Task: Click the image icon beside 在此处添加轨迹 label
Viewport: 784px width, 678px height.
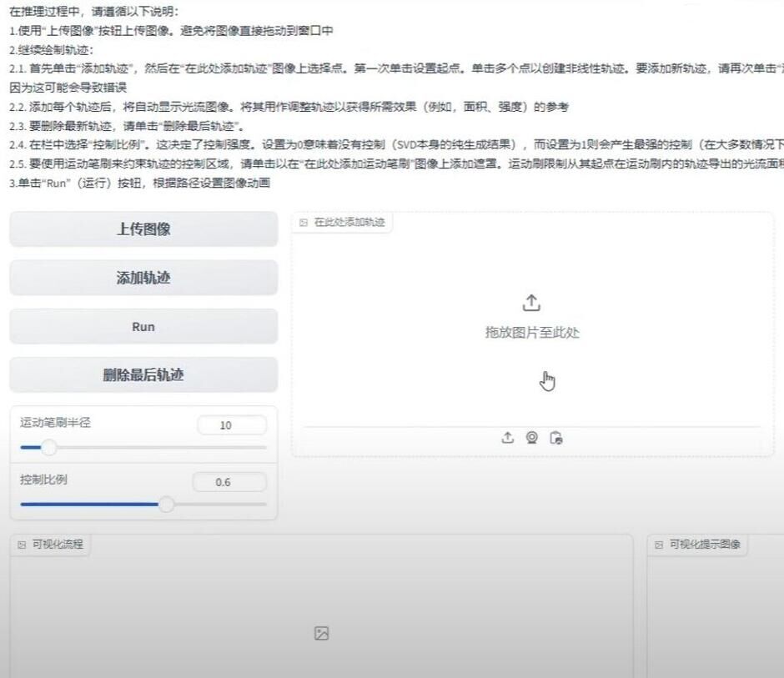Action: (x=304, y=223)
